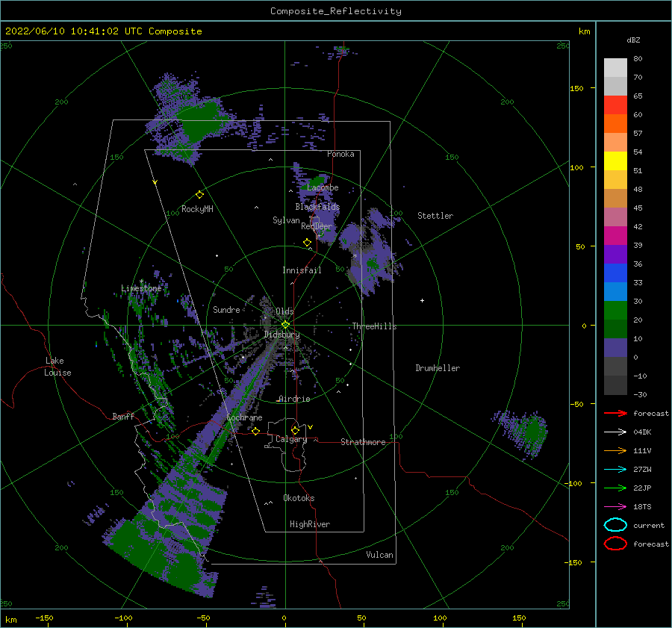The width and height of the screenshot is (672, 628).
Task: Click the white 04DK arrow icon
Action: (615, 432)
